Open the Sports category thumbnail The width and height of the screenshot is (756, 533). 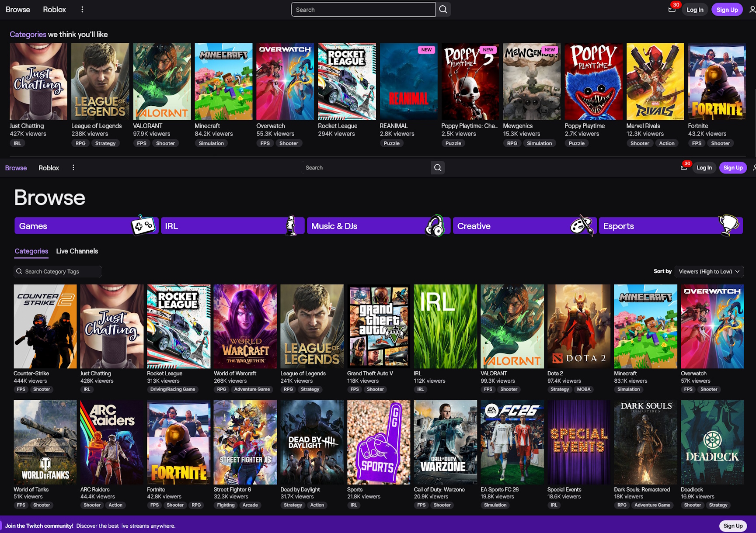[379, 442]
